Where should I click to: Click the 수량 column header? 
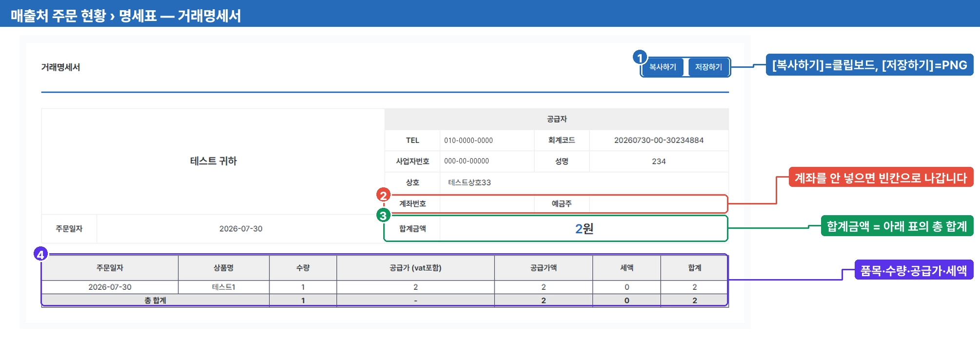(303, 268)
